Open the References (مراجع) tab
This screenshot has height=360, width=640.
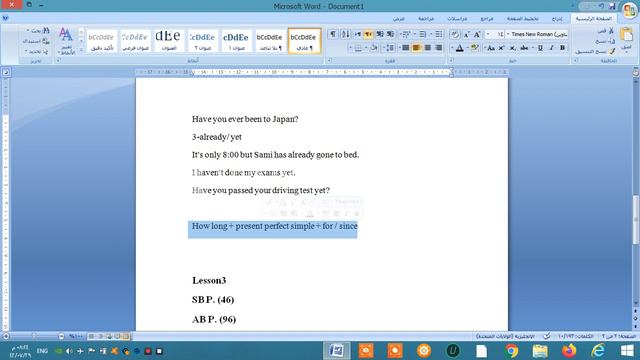(487, 18)
